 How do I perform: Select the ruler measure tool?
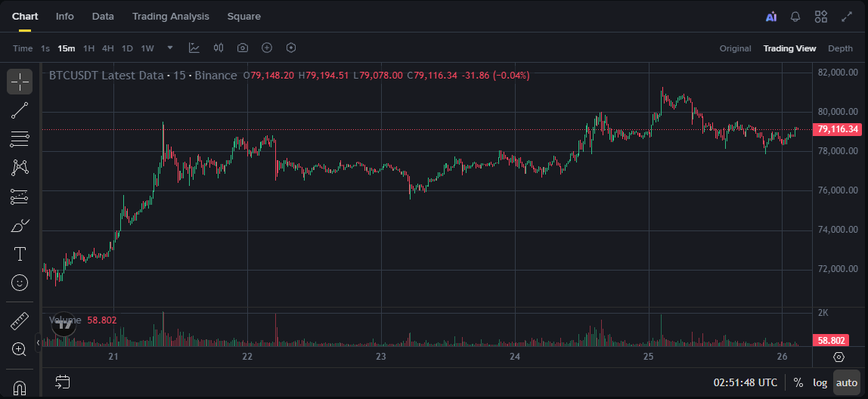pos(20,321)
